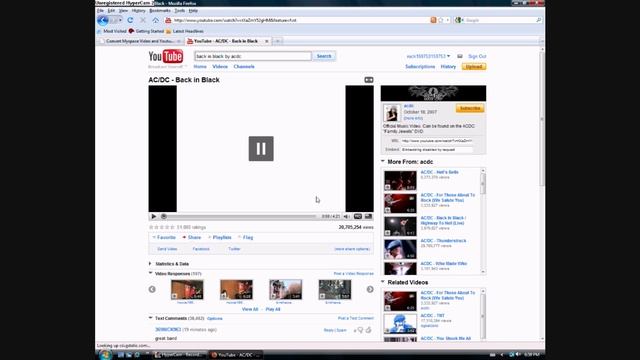Rate the video using the star rating
Image resolution: width=640 pixels, height=360 pixels.
(x=162, y=227)
